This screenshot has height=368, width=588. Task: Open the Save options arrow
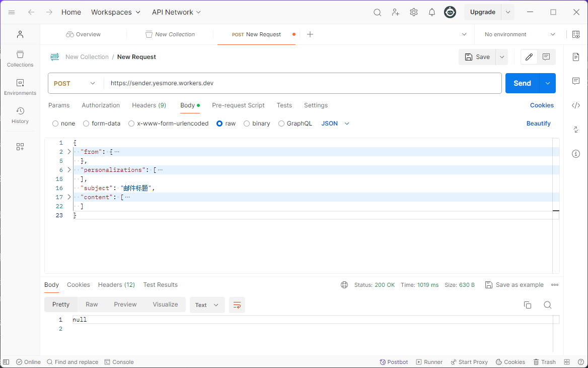tap(502, 57)
